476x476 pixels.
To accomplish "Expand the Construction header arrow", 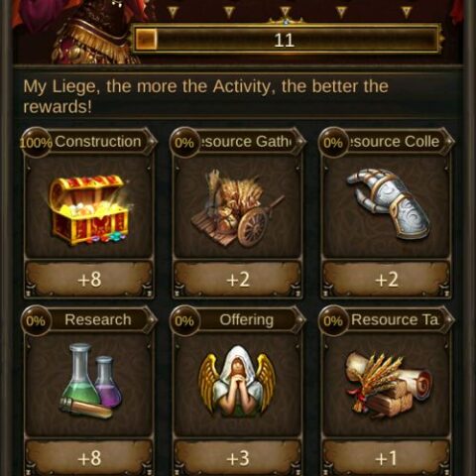I will (152, 142).
